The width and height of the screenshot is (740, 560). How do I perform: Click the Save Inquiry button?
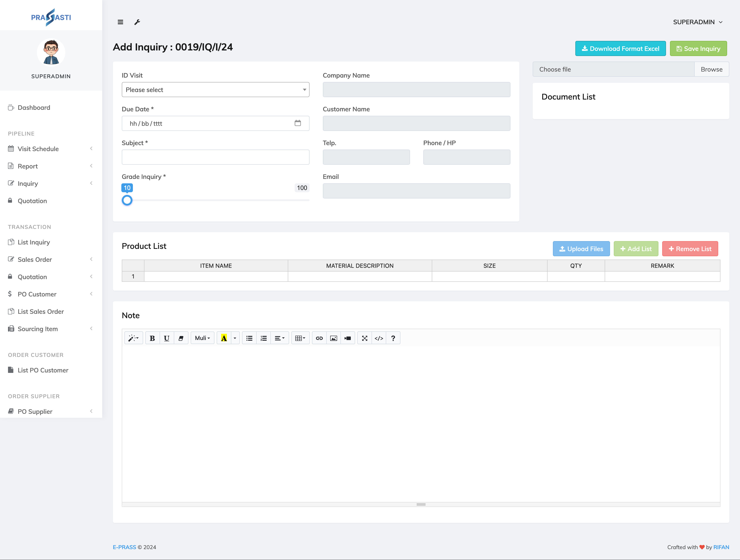click(698, 48)
